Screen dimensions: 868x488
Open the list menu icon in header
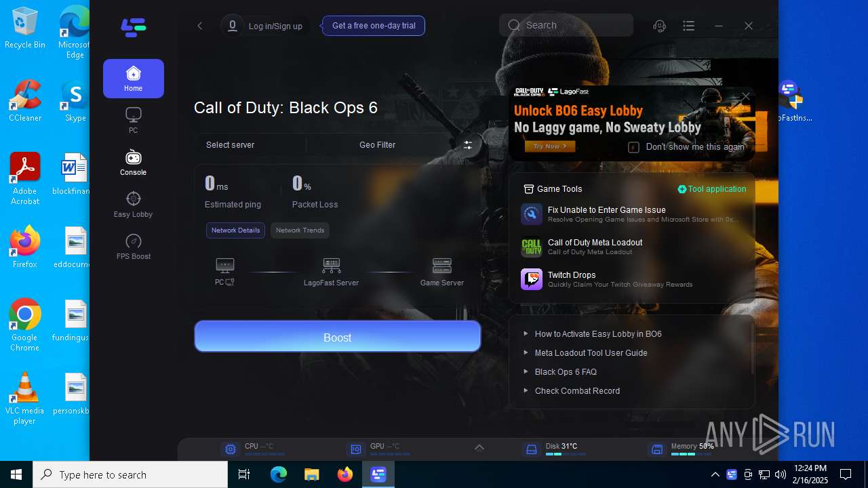coord(689,26)
